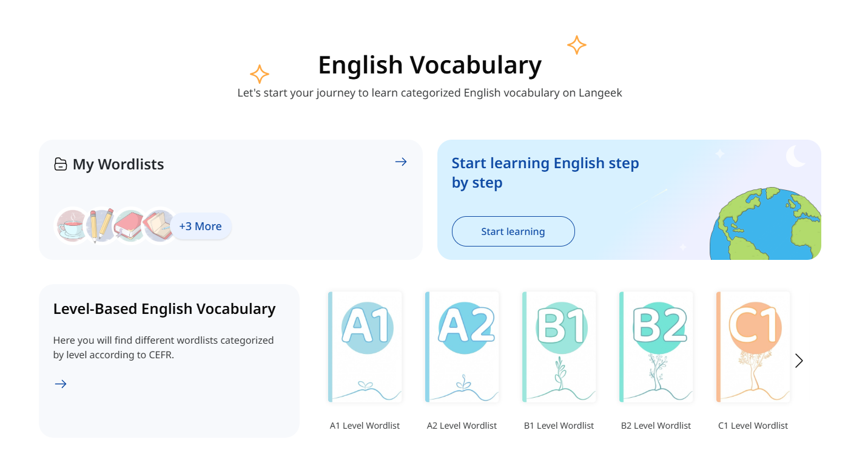Click the English Vocabulary page title
This screenshot has height=456, width=868.
click(430, 65)
